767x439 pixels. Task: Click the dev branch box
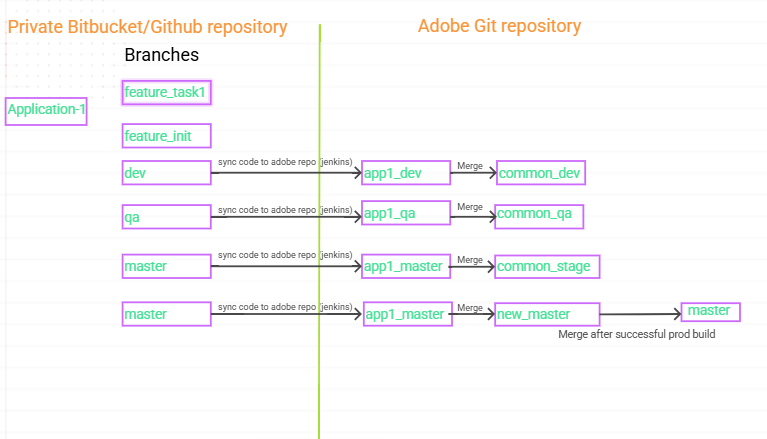[x=166, y=173]
